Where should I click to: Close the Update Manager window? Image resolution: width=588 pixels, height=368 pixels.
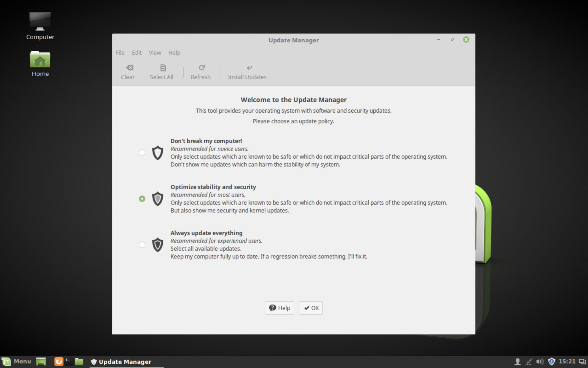click(x=466, y=40)
